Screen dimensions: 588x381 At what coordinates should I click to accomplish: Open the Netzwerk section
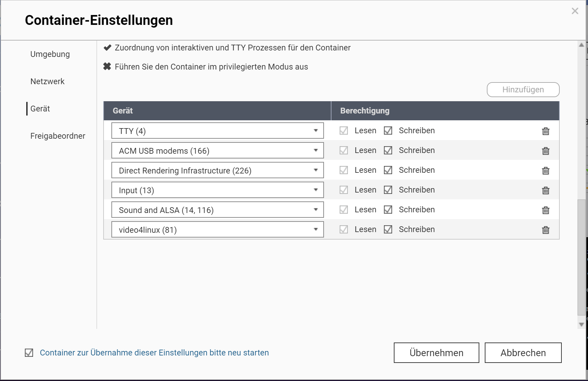(x=47, y=81)
